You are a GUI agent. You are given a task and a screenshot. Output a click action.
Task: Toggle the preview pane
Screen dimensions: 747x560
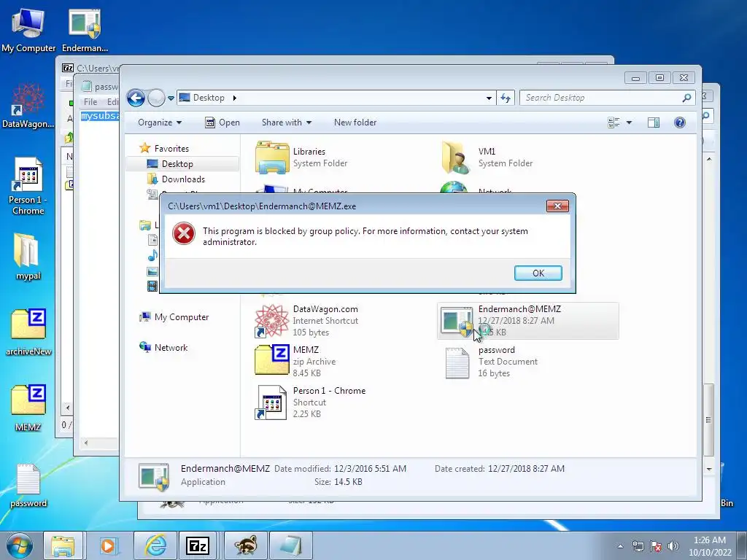point(654,122)
